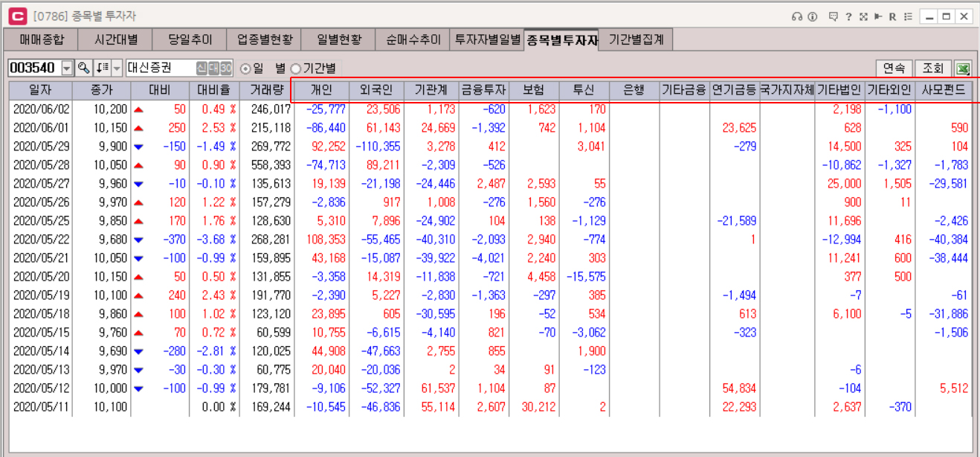The width and height of the screenshot is (980, 457).
Task: Click the flag bookmark icon in titlebar
Action: coord(877,16)
